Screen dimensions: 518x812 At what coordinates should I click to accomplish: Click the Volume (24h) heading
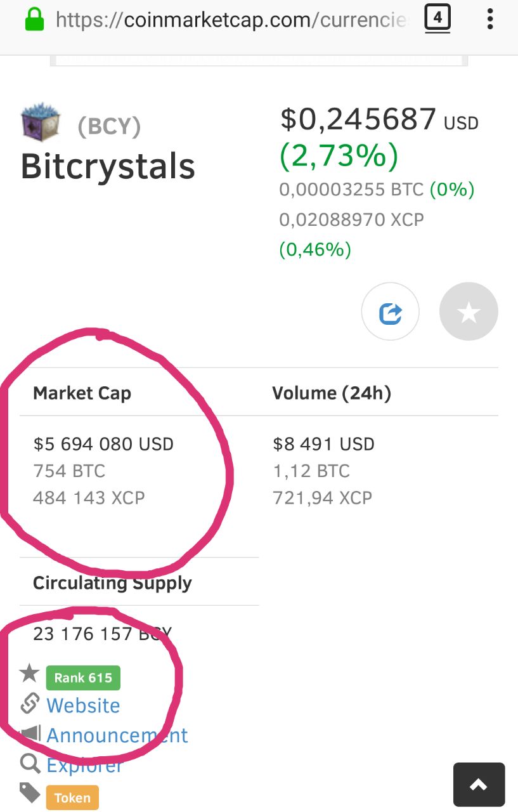332,393
